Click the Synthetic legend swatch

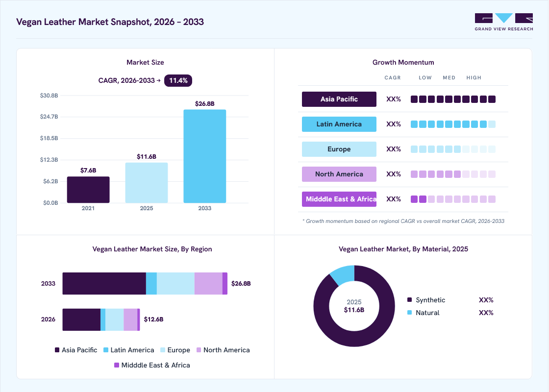(x=410, y=299)
